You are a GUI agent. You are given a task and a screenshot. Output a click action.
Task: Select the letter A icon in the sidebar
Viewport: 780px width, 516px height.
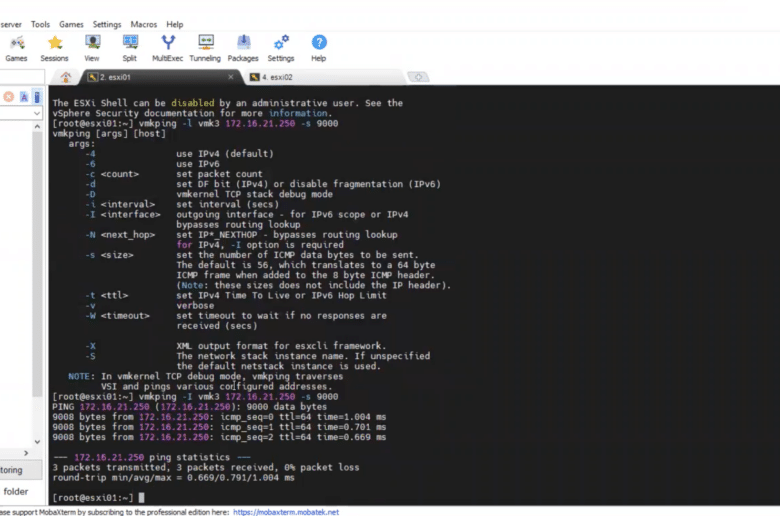(24, 97)
